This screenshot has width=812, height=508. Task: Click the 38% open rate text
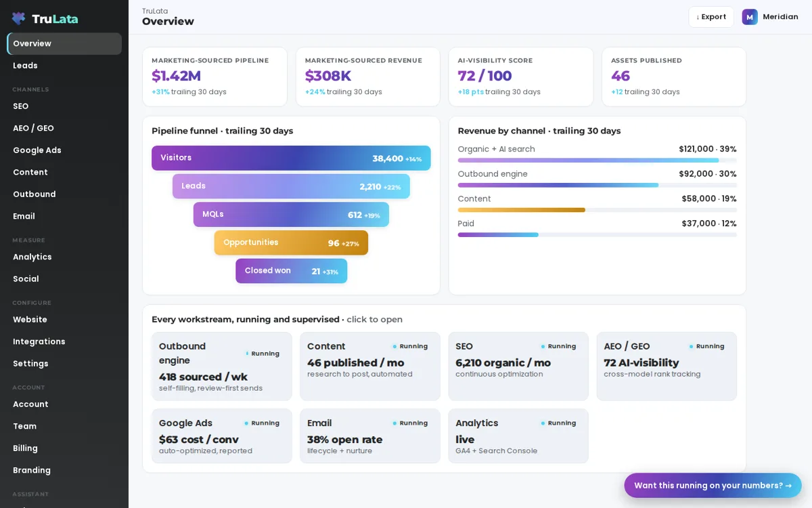tap(344, 440)
